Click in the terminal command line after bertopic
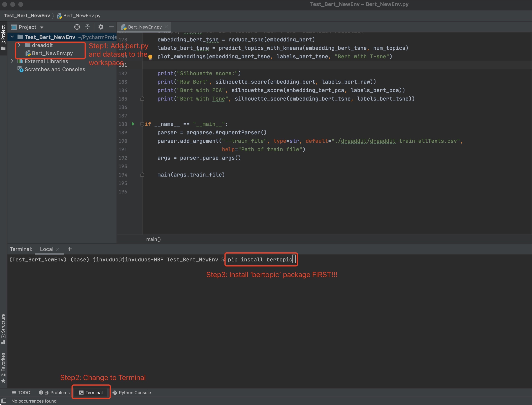 (x=294, y=260)
